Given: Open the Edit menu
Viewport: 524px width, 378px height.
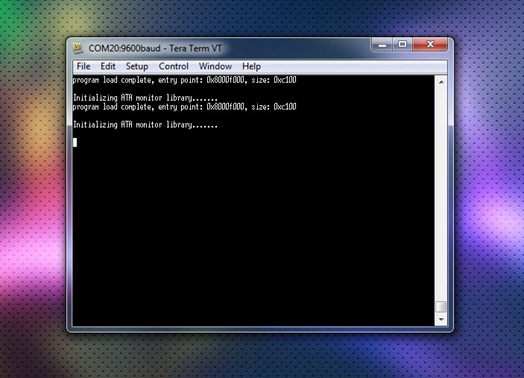Looking at the screenshot, I should [108, 66].
